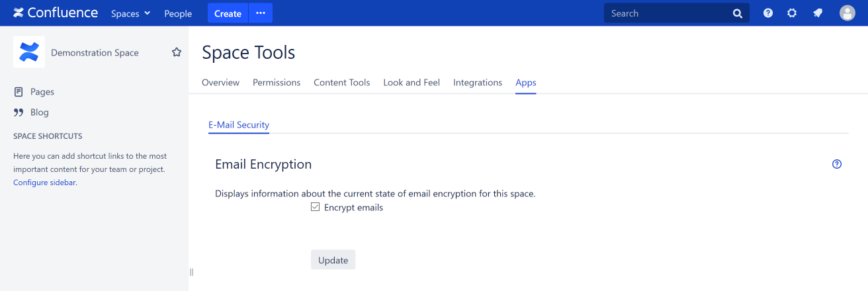Click the Configure sidebar link
Image resolution: width=868 pixels, height=291 pixels.
[44, 183]
